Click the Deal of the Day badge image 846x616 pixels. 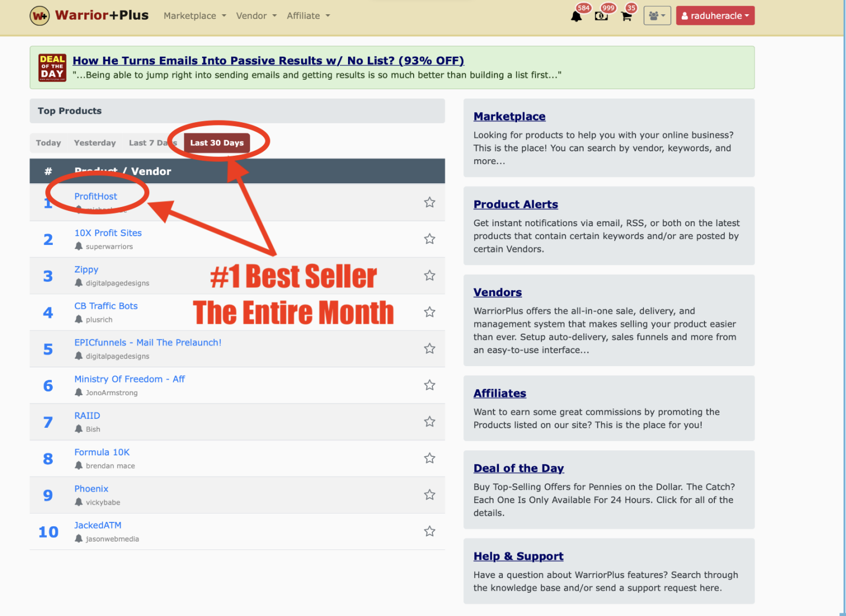[52, 68]
